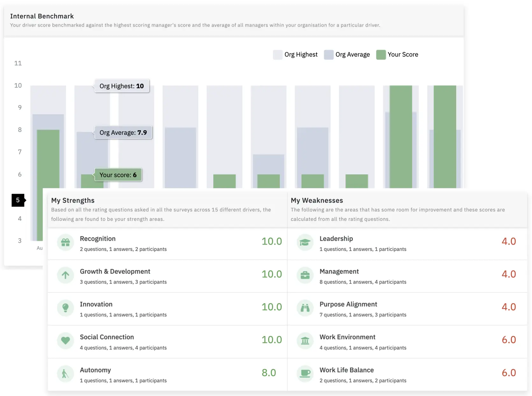The width and height of the screenshot is (532, 396).
Task: Click the Management briefcase icon
Action: tap(305, 275)
